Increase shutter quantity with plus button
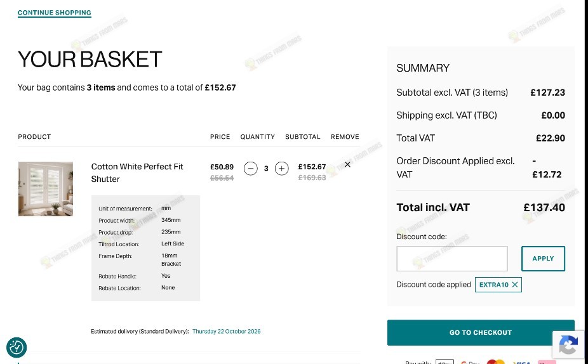This screenshot has width=588, height=364. pos(282,169)
